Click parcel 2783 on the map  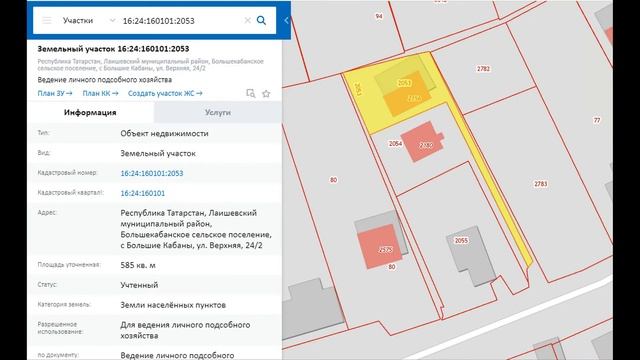click(x=541, y=184)
